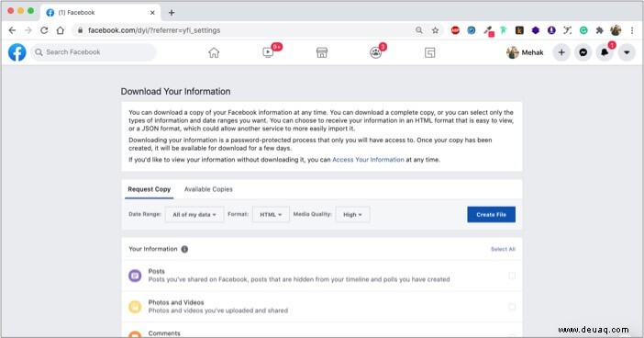Bookmark the page with the star icon

point(436,30)
